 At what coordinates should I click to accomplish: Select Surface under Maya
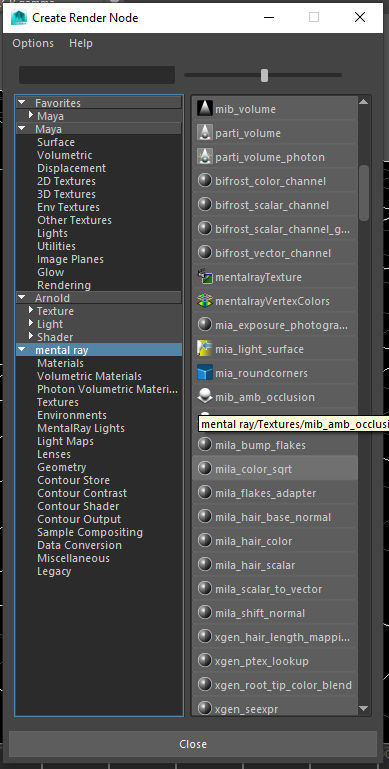[56, 142]
